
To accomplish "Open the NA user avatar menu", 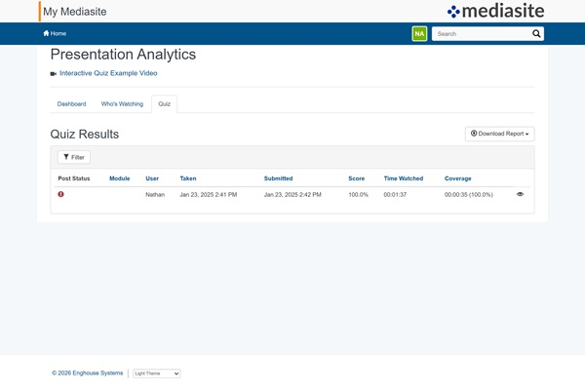I will pyautogui.click(x=419, y=33).
